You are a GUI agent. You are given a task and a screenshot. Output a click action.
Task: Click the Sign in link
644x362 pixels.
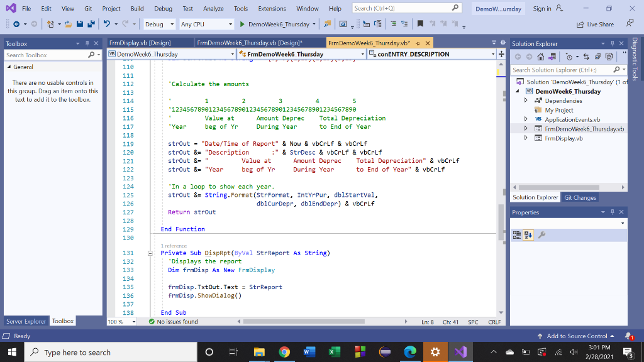pos(542,8)
